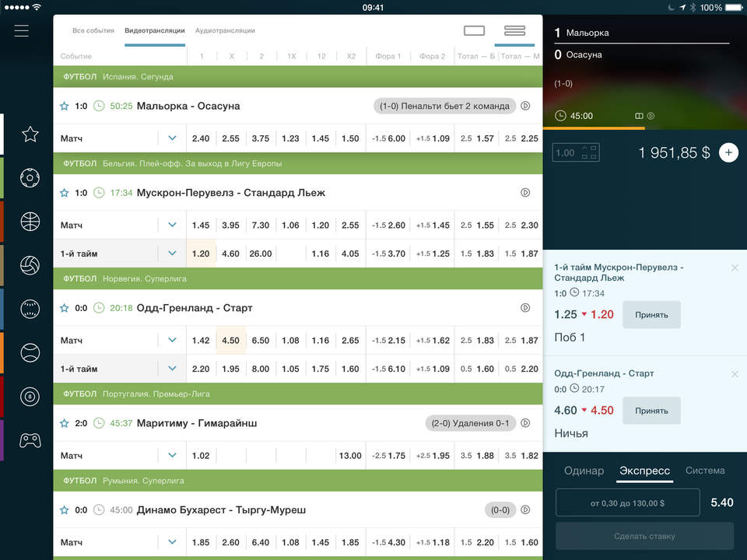Open Bluetooth status icon in status bar

click(x=693, y=7)
